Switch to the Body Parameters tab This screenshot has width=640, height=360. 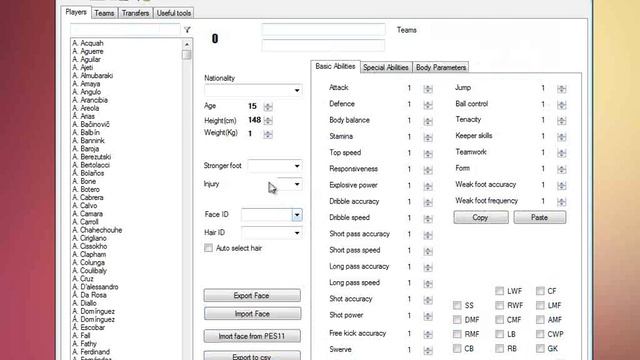coord(441,67)
